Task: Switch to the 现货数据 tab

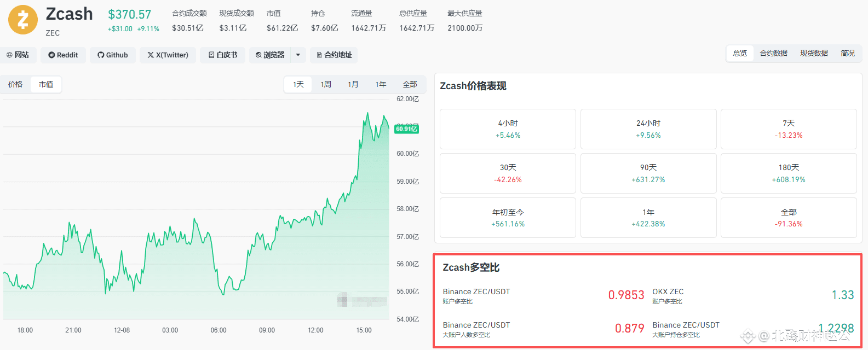Action: click(x=814, y=53)
